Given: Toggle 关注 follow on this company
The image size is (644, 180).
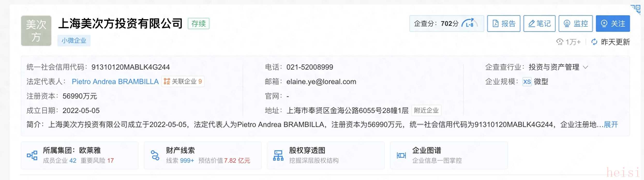Looking at the screenshot, I should click(x=613, y=24).
